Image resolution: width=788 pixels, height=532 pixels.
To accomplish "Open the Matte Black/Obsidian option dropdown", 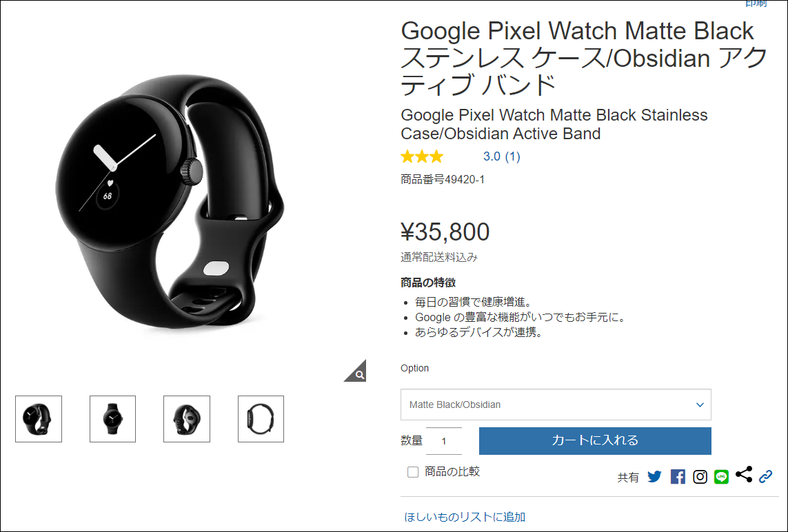I will 556,405.
